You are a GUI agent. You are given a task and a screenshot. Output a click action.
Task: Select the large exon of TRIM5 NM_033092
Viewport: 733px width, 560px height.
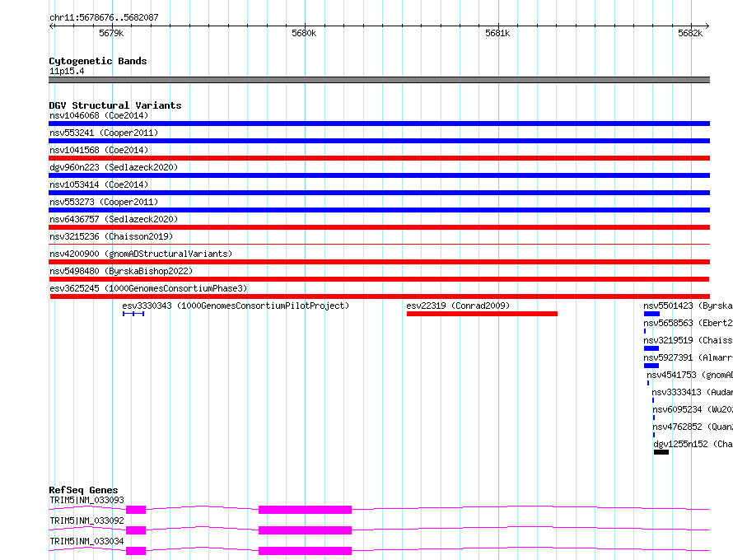pos(305,530)
